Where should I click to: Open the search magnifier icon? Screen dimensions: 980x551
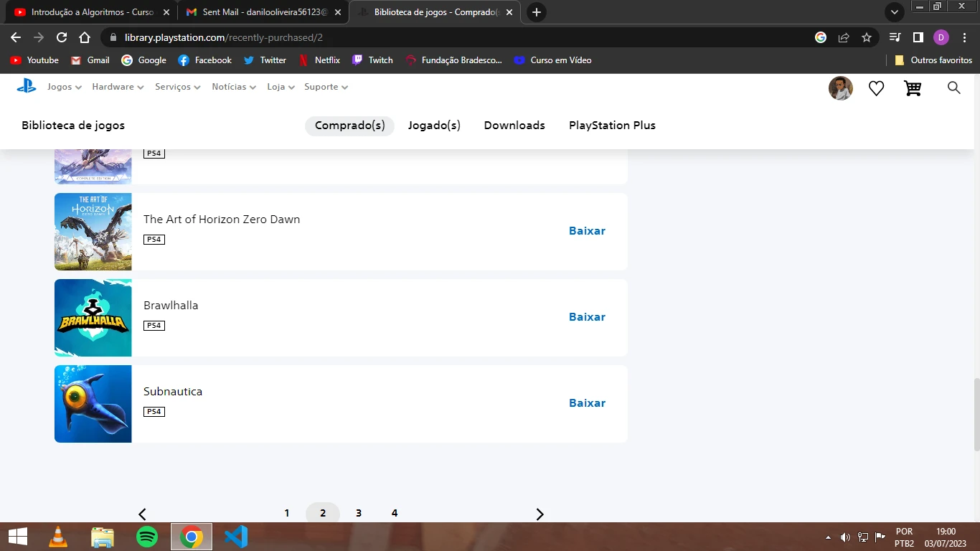953,88
